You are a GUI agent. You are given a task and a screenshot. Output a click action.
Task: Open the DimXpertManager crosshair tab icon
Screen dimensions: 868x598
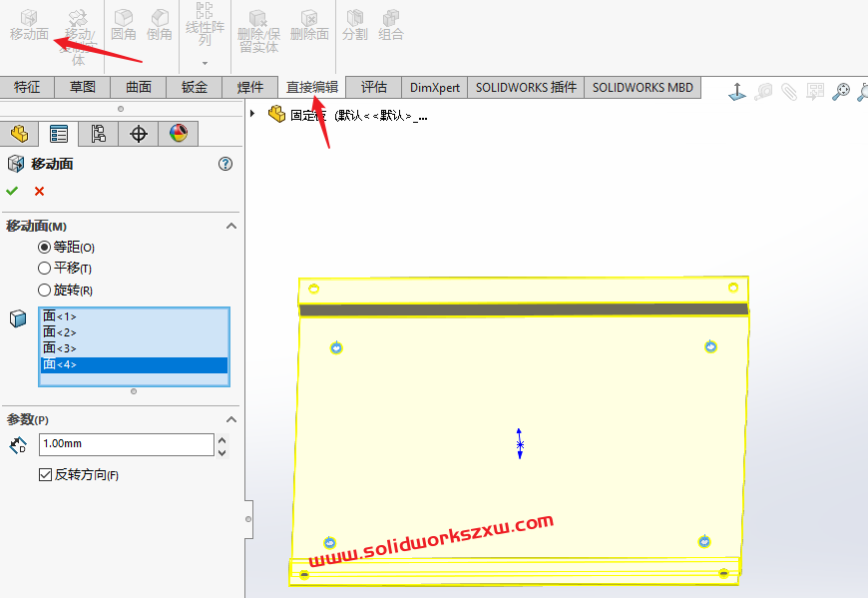[x=139, y=134]
